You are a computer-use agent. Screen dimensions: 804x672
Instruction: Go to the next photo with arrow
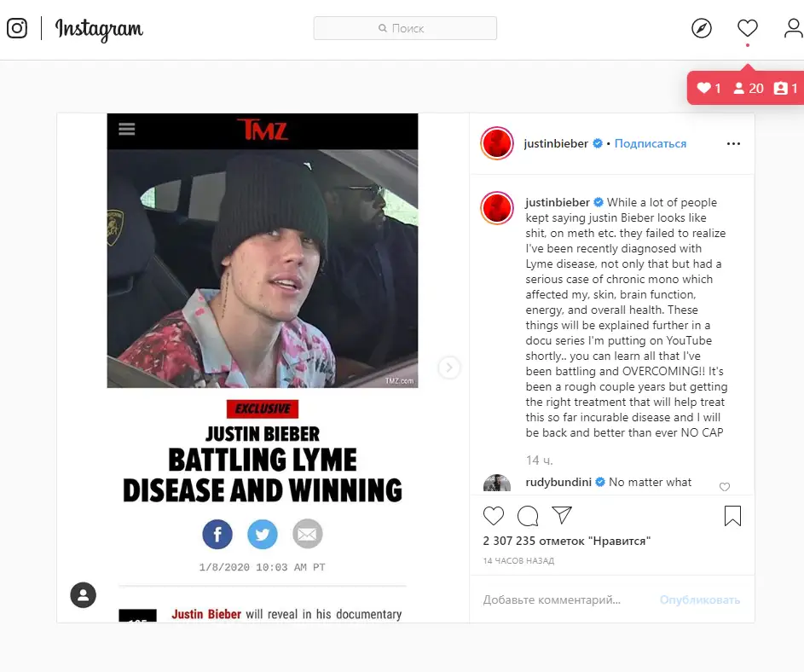[448, 368]
